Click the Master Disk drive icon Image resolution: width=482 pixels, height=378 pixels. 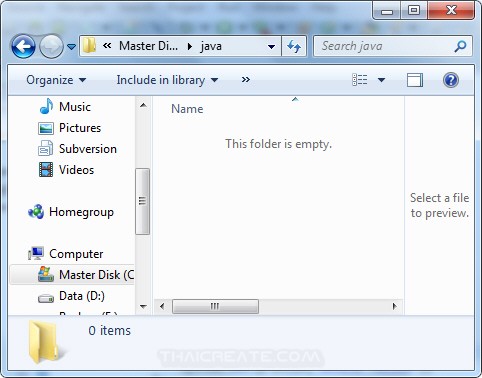[x=46, y=274]
